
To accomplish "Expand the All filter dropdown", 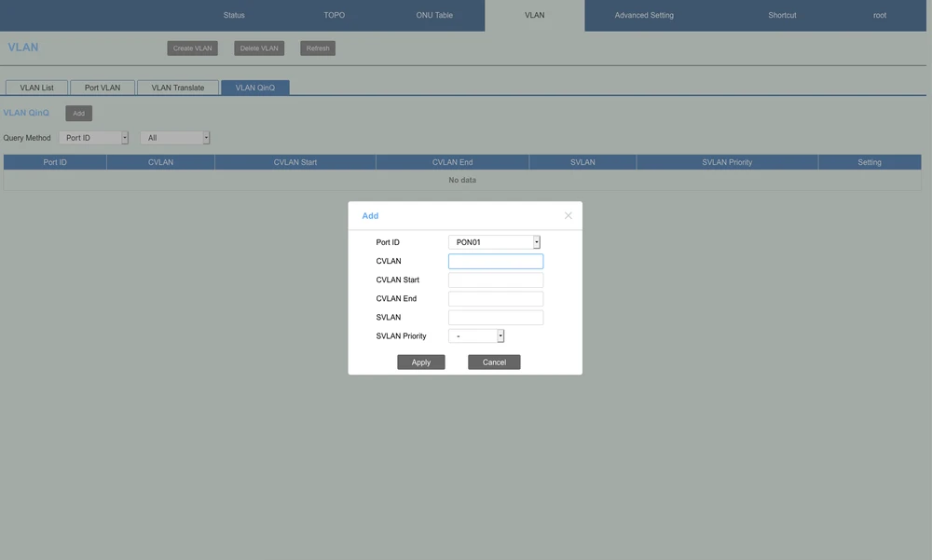I will 175,138.
